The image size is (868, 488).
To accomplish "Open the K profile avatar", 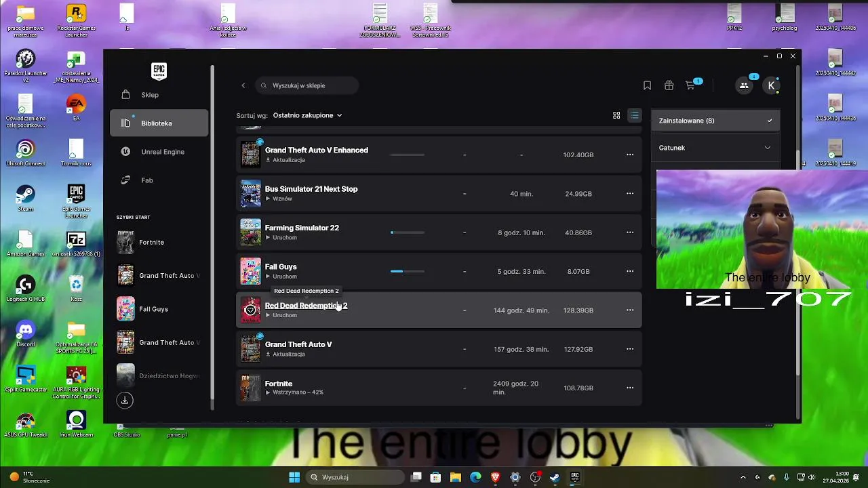I will tap(771, 85).
